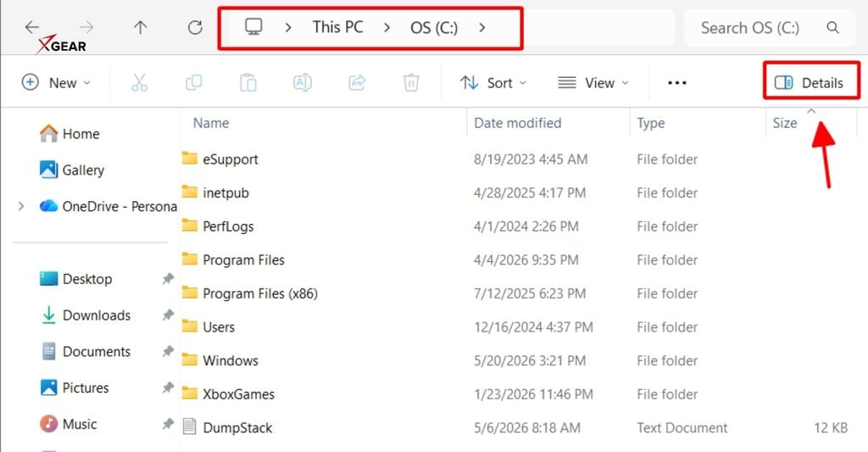Viewport: 868px width, 452px height.
Task: Click the eSupport folder icon
Action: pos(189,159)
